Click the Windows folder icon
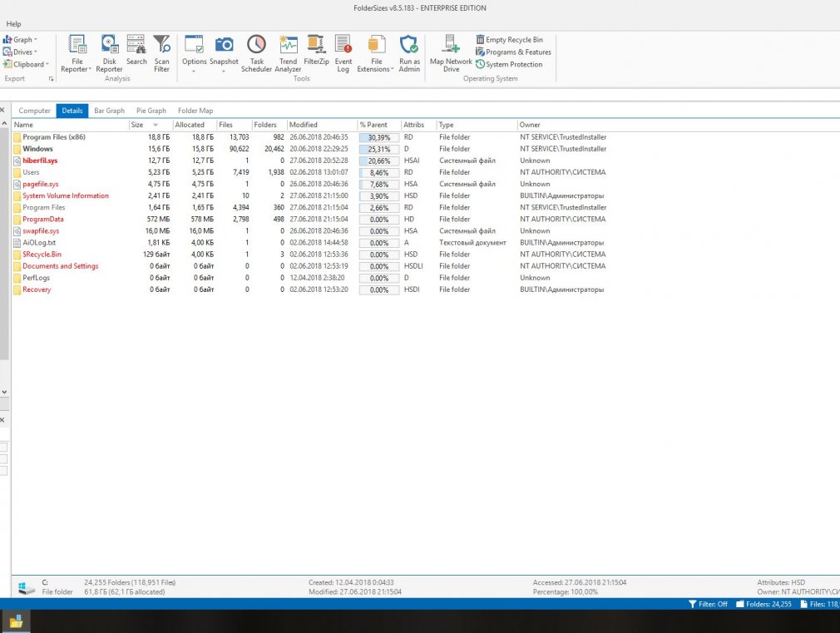Image resolution: width=840 pixels, height=633 pixels. pos(17,149)
